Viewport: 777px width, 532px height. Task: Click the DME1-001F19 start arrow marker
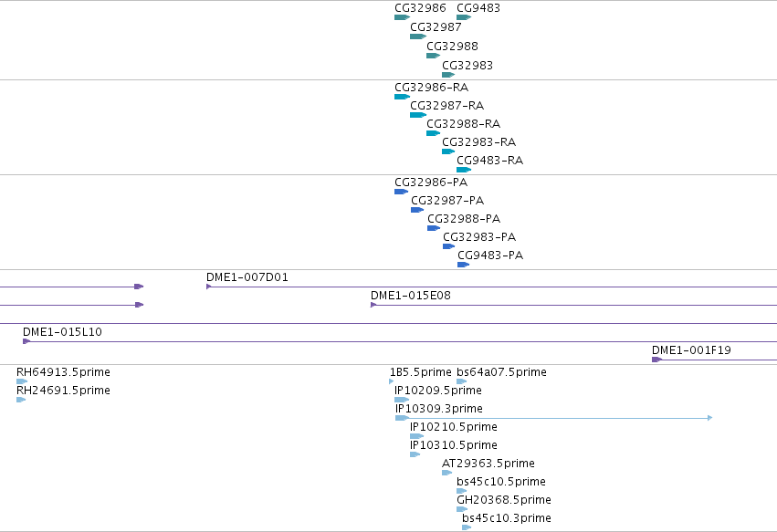point(656,360)
